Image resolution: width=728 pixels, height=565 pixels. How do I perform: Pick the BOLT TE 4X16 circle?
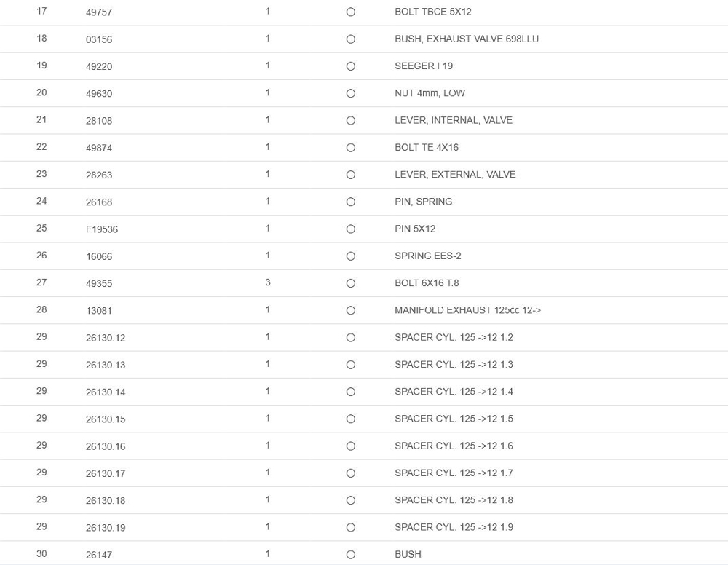351,148
